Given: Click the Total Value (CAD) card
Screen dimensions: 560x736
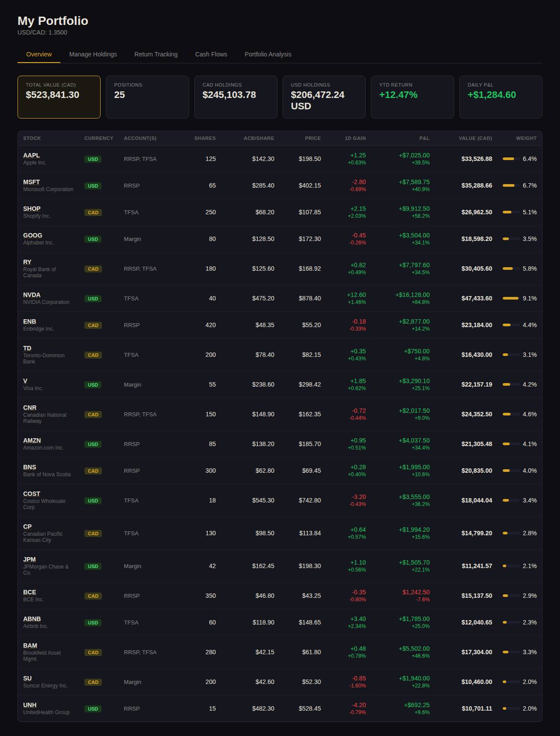Looking at the screenshot, I should point(59,97).
